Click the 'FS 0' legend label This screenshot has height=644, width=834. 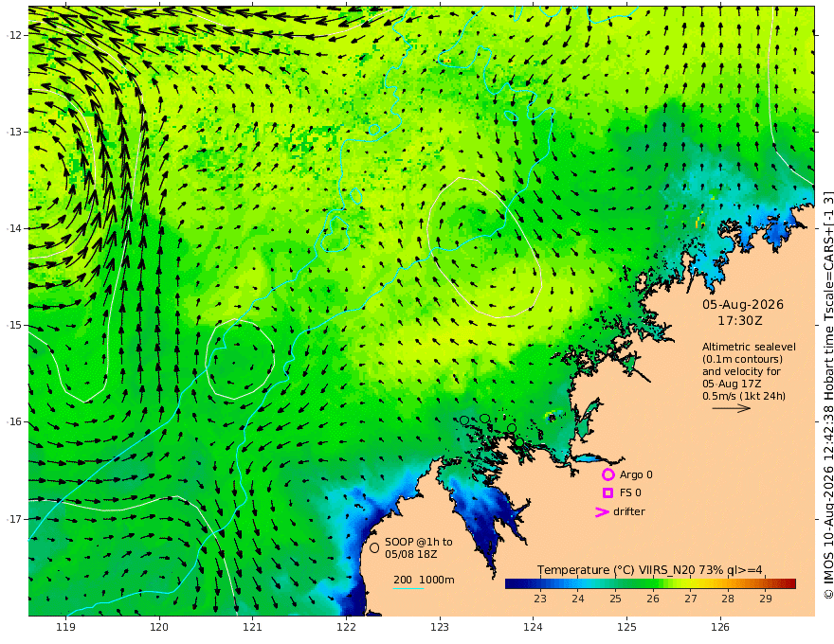tap(630, 493)
